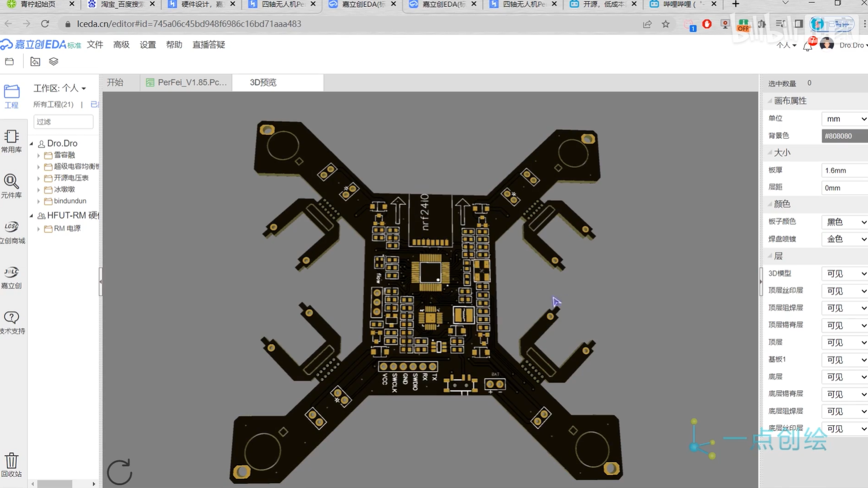
Task: Expand the 雪容融 folder
Action: click(38, 155)
